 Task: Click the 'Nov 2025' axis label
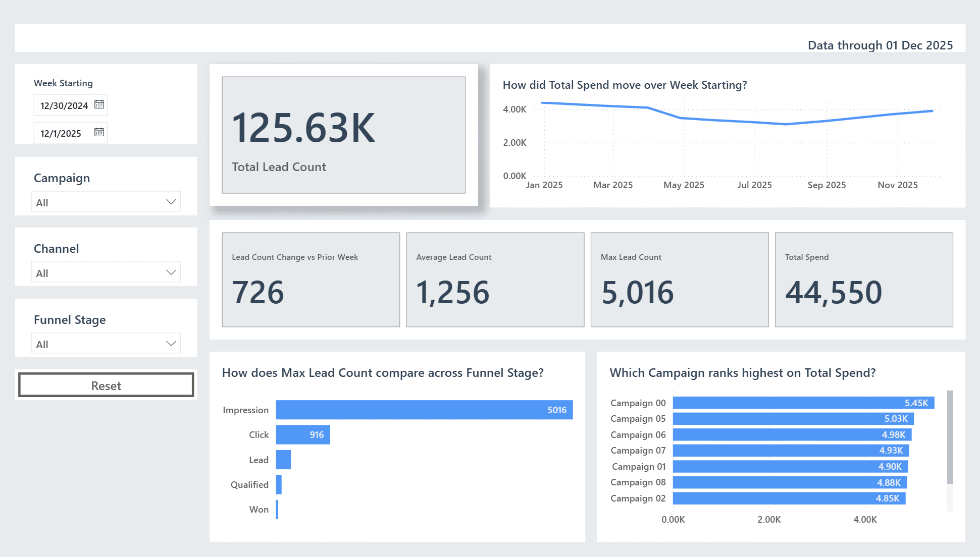pyautogui.click(x=898, y=185)
